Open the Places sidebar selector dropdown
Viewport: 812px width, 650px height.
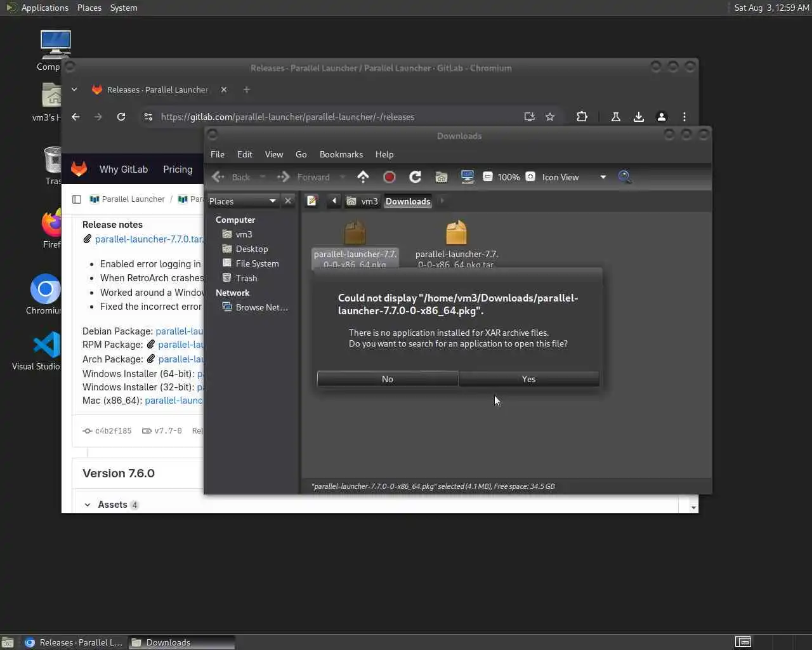point(243,201)
